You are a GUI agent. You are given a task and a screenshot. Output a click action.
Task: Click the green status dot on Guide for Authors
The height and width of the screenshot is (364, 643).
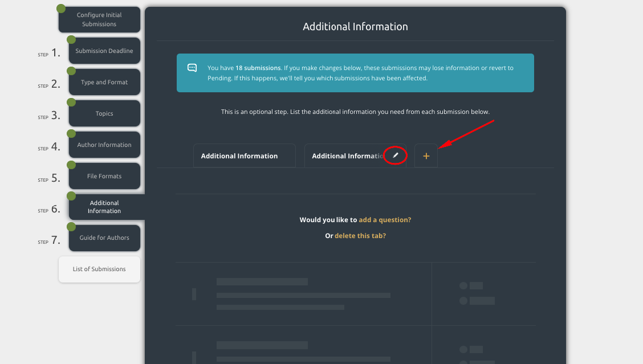coord(71,227)
